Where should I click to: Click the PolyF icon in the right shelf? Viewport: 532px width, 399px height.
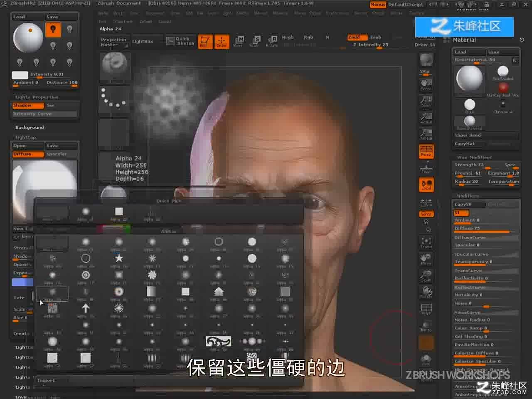coord(426,309)
